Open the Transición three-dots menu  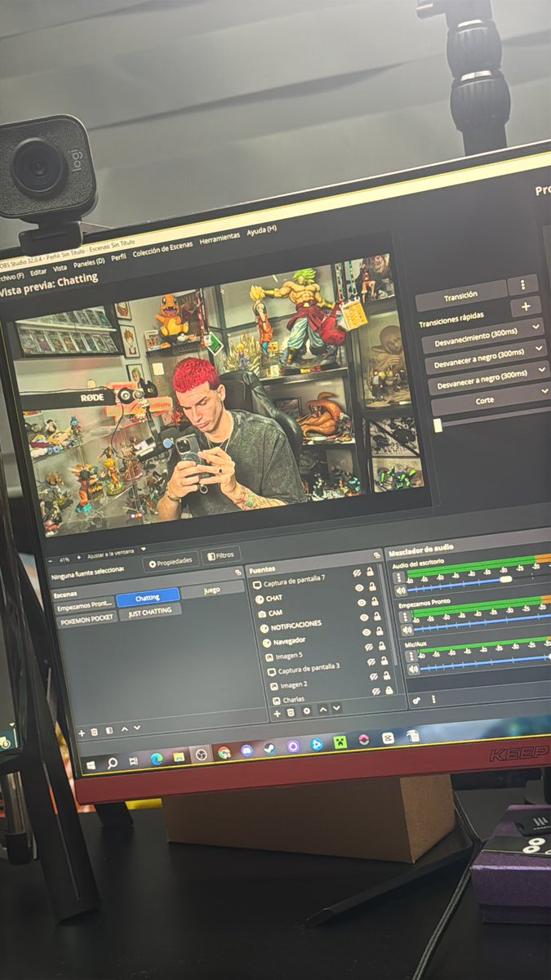pyautogui.click(x=522, y=285)
